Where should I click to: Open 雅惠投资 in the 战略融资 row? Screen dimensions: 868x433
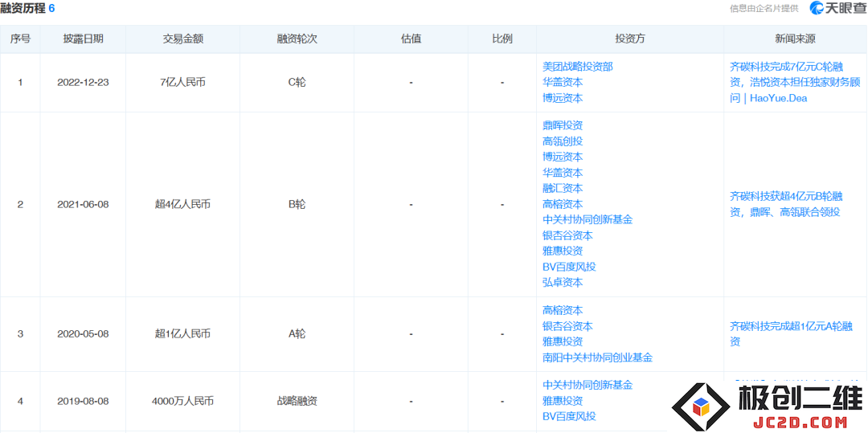pos(563,400)
